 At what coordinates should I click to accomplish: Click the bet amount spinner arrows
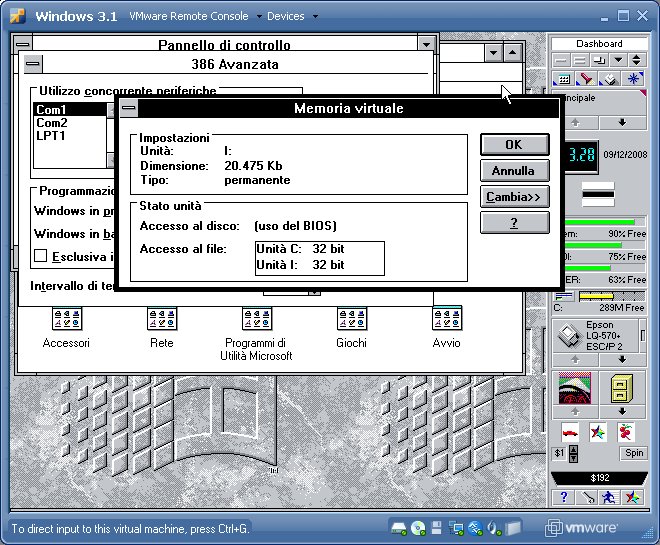[573, 453]
